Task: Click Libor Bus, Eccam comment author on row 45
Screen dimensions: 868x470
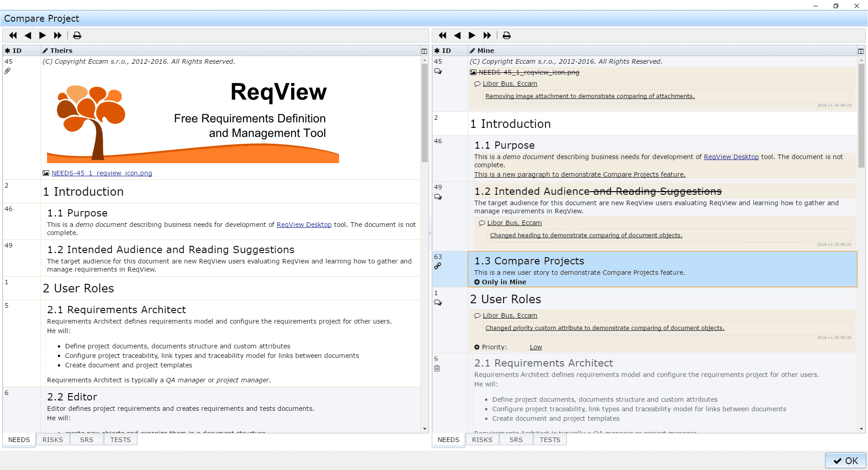Action: pyautogui.click(x=510, y=84)
